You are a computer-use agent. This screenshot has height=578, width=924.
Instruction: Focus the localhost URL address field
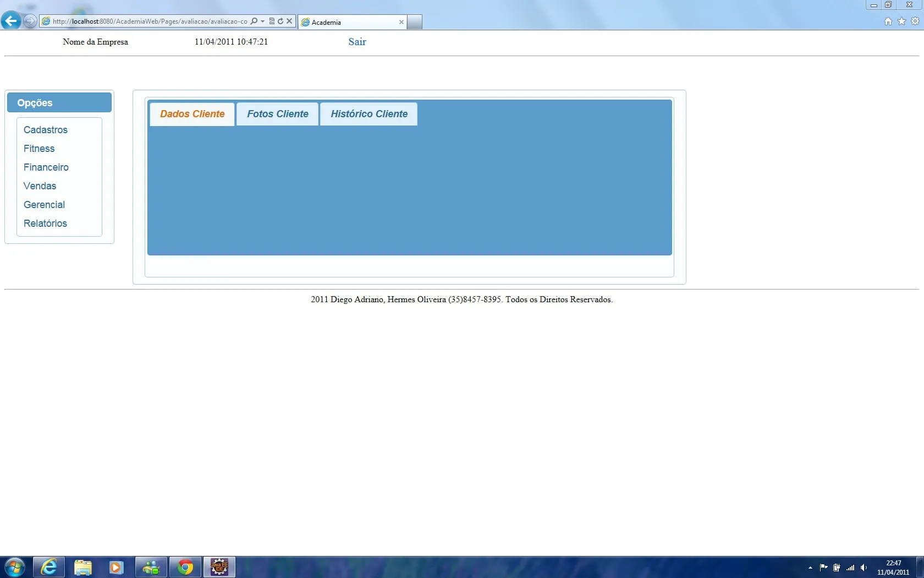click(150, 21)
